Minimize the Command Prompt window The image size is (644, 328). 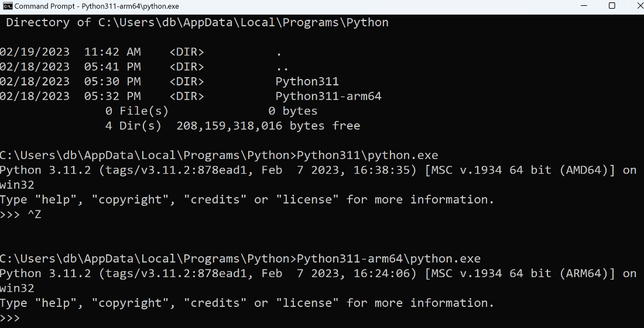tap(584, 6)
